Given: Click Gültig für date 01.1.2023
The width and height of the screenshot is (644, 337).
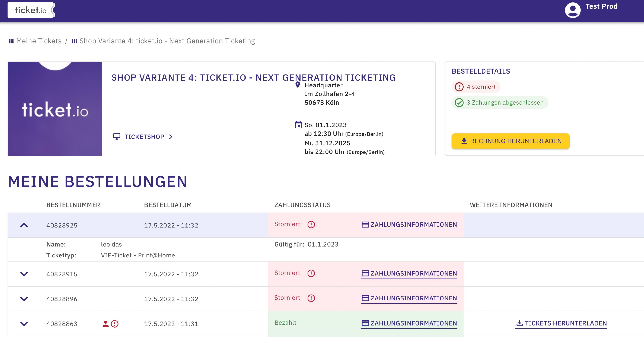Looking at the screenshot, I should (x=323, y=244).
